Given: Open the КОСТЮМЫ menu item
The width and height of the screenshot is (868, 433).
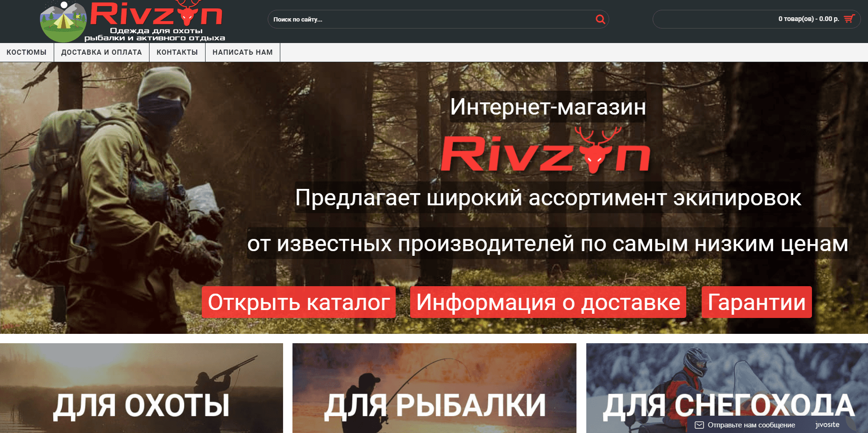Looking at the screenshot, I should 27,52.
